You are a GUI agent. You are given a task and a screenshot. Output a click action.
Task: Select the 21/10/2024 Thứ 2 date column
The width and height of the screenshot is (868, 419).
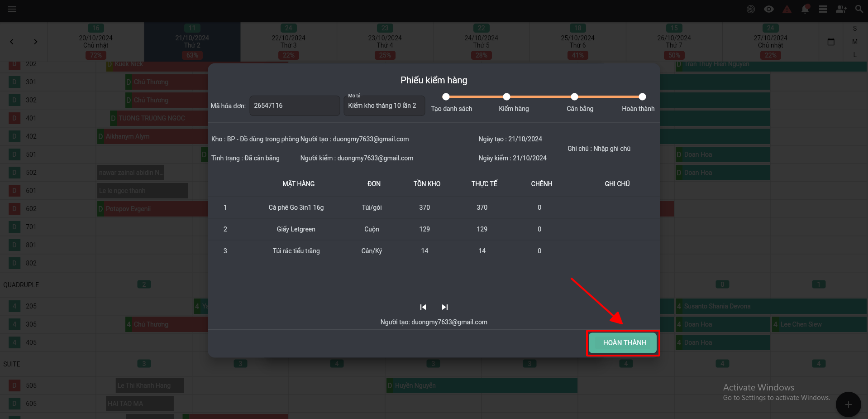(x=192, y=42)
